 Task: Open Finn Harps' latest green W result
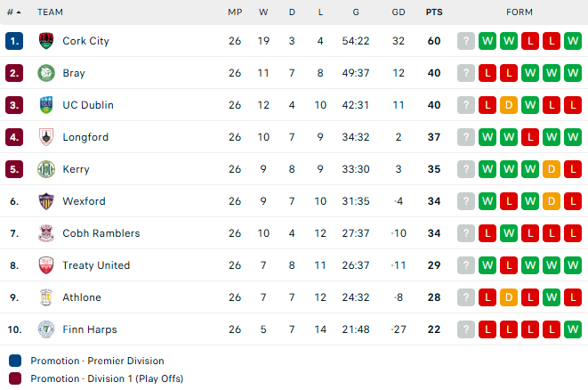[573, 329]
